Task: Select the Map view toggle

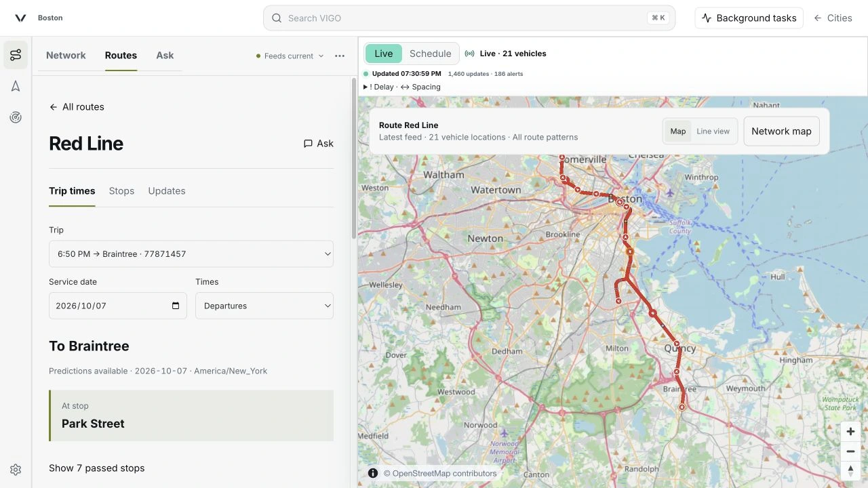Action: [678, 131]
